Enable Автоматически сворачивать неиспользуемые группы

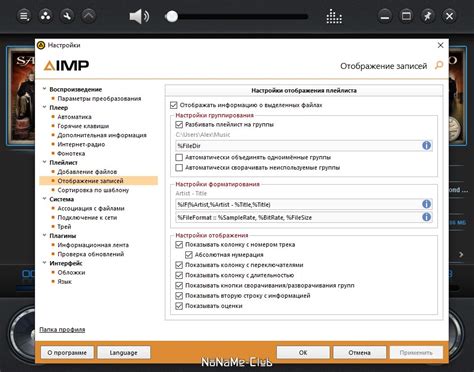179,167
